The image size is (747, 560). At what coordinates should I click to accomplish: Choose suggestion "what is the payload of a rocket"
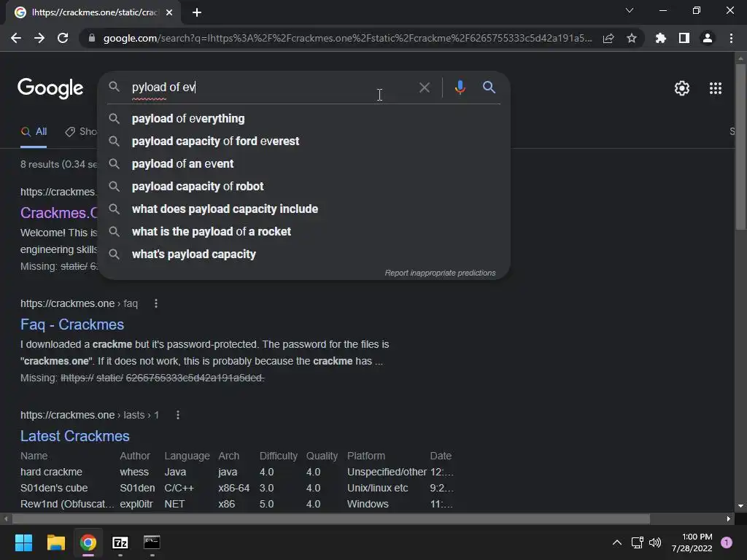[303, 231]
